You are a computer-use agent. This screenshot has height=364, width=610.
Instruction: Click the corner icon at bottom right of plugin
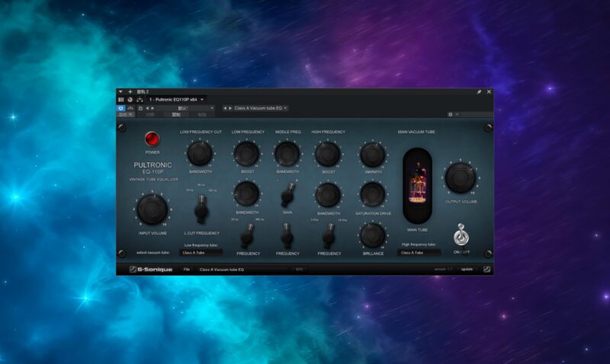[x=486, y=270]
